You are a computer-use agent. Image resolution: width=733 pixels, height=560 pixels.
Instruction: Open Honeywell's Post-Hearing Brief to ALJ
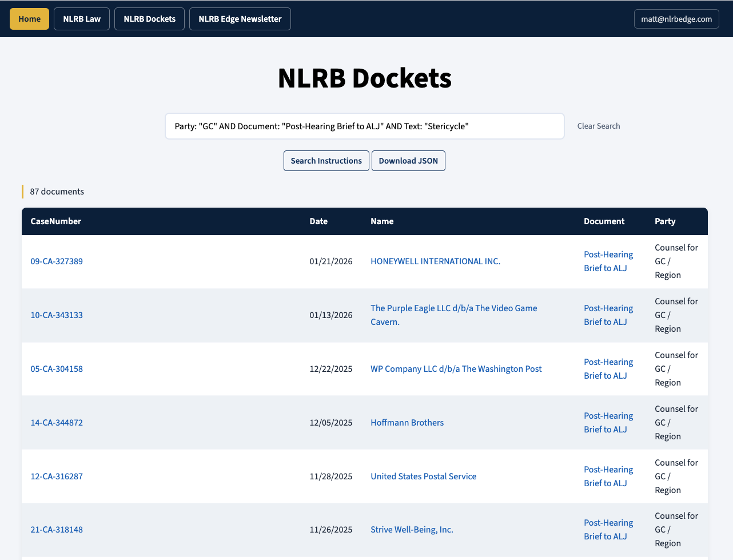pyautogui.click(x=608, y=261)
